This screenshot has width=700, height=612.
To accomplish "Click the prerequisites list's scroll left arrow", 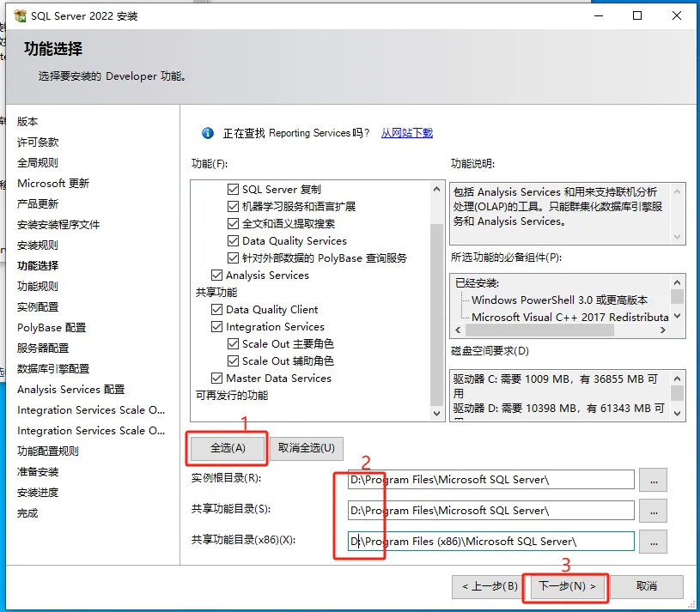I will [458, 330].
